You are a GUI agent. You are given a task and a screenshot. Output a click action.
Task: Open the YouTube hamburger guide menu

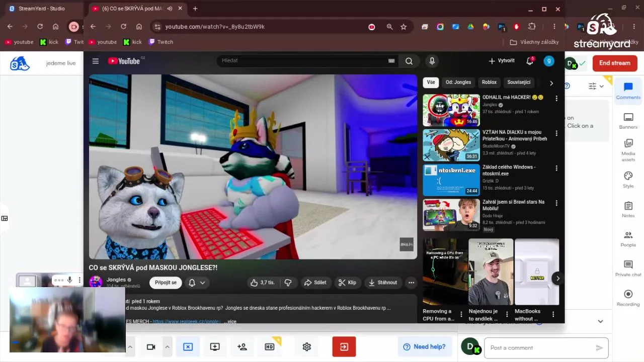click(x=95, y=61)
